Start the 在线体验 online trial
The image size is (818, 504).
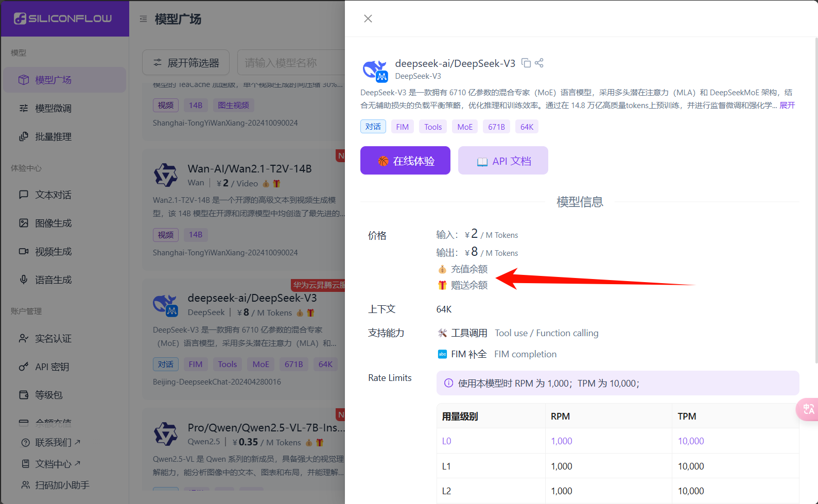coord(405,161)
